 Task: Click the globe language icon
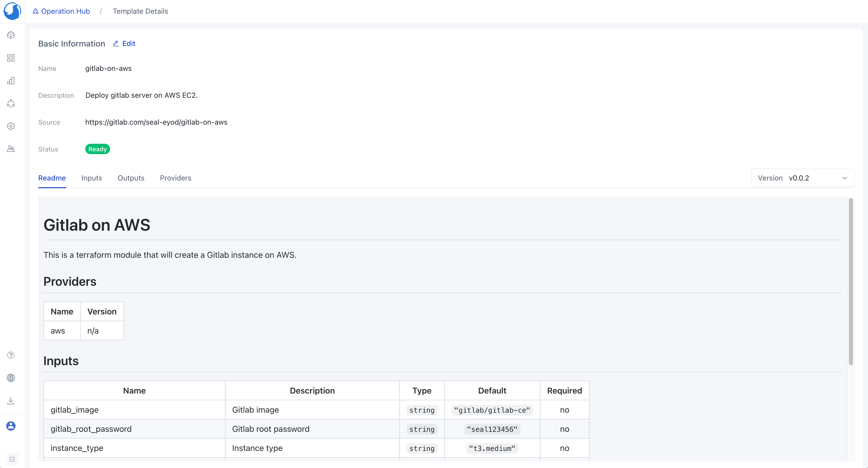(11, 378)
